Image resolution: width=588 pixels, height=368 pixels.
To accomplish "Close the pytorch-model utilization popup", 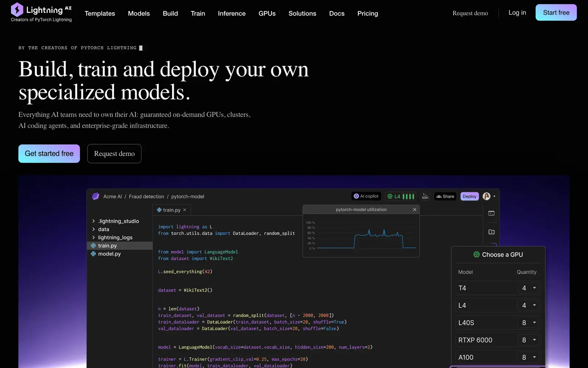I will [415, 209].
